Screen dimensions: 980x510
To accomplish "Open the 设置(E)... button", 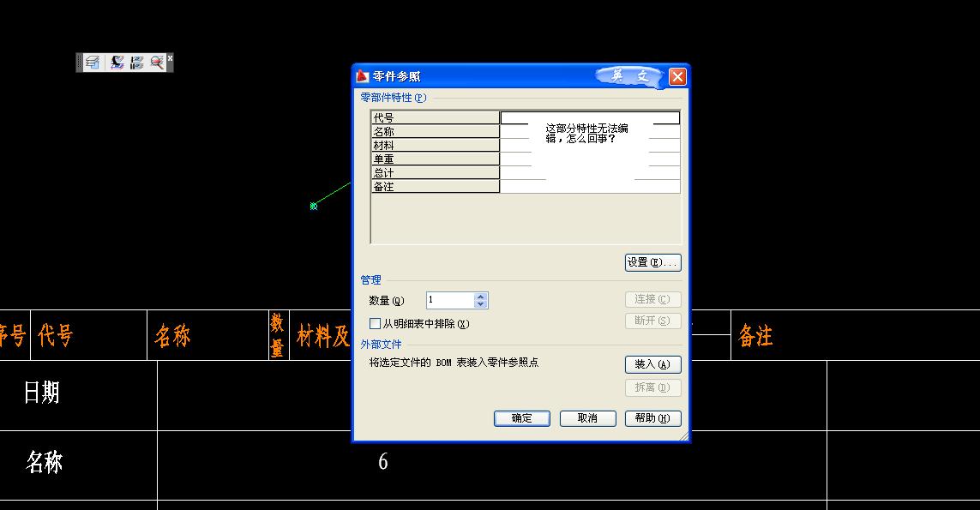I will click(653, 262).
